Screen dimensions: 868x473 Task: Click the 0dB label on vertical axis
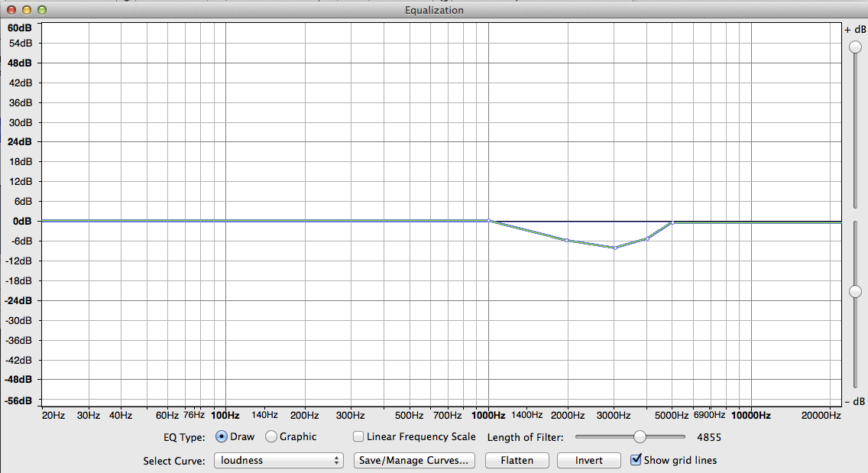pos(22,221)
